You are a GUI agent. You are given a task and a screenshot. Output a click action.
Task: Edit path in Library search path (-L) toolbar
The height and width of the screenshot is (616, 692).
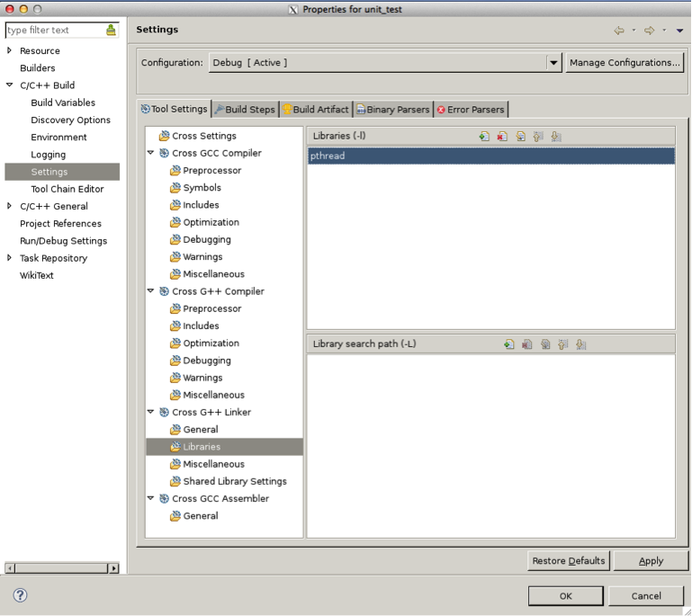(545, 344)
